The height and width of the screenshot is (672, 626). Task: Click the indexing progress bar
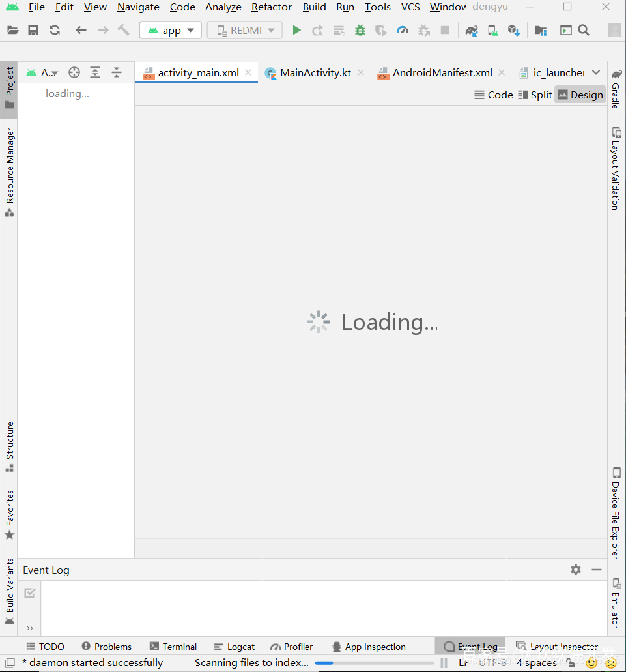(374, 663)
